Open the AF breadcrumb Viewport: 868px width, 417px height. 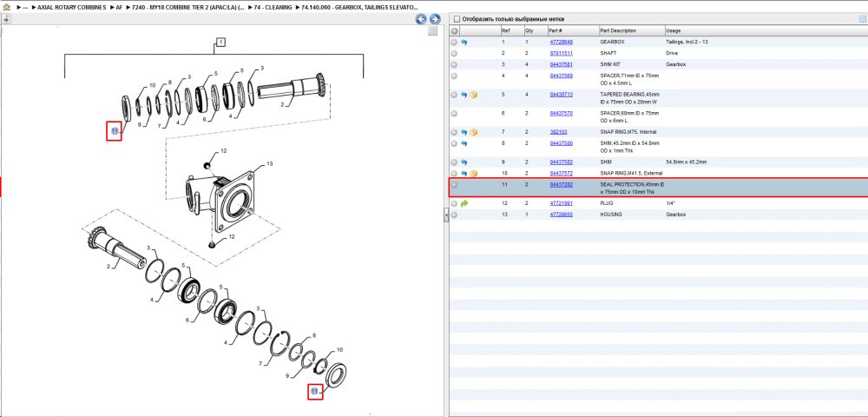[119, 7]
